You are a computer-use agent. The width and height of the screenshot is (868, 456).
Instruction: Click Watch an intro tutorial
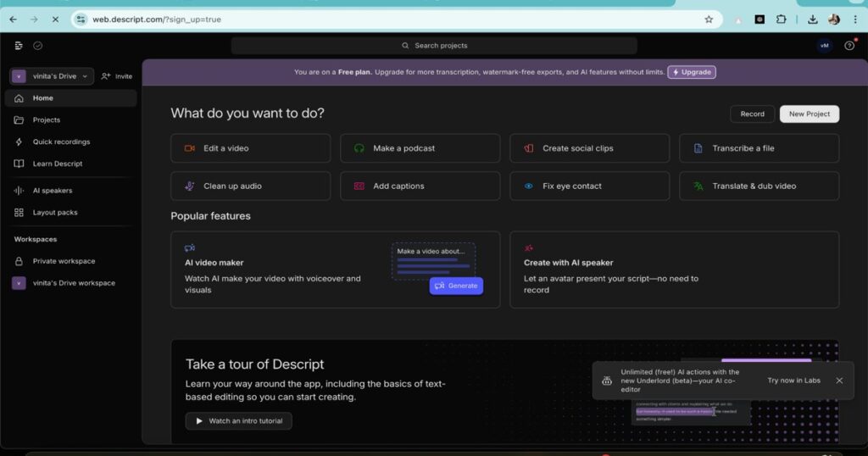pyautogui.click(x=238, y=420)
